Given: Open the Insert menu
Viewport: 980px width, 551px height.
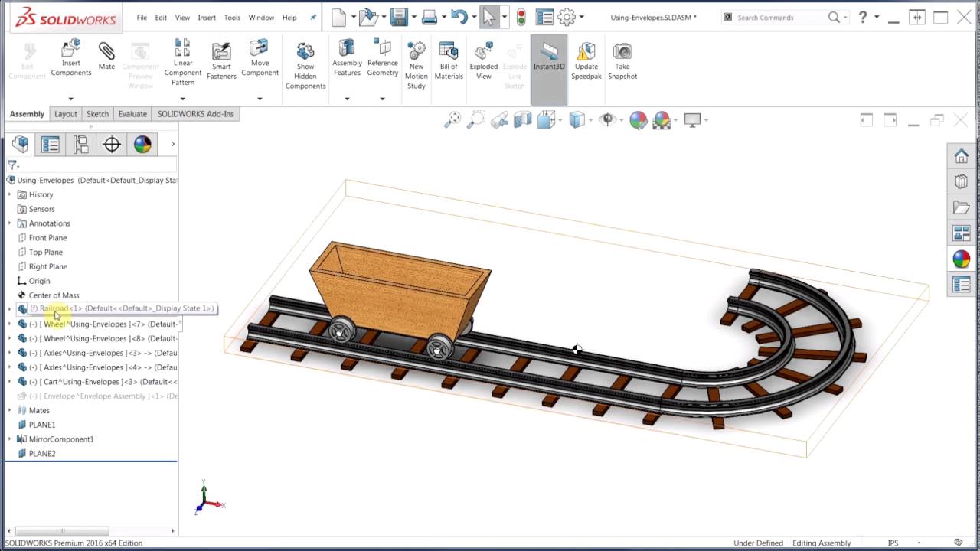Looking at the screenshot, I should [x=207, y=18].
